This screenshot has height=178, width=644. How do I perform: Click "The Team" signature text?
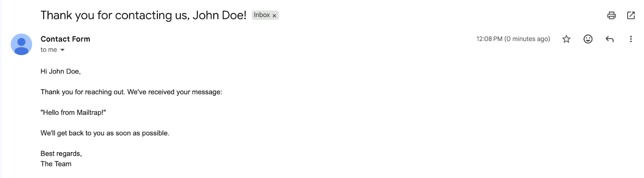[56, 164]
